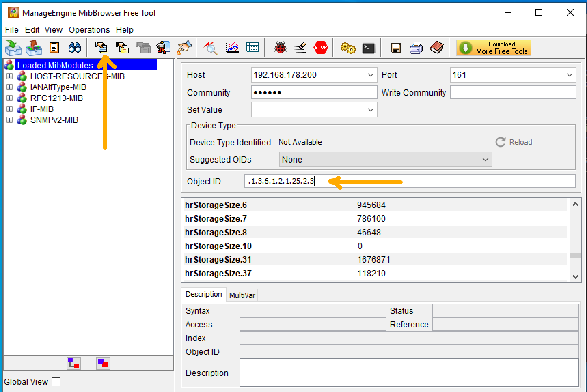This screenshot has width=587, height=392.
Task: Click the Syntax field in Description tab
Action: 313,311
